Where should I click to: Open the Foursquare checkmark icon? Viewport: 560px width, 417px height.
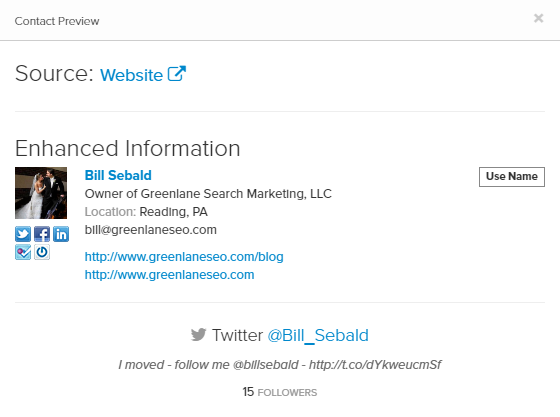pyautogui.click(x=23, y=252)
